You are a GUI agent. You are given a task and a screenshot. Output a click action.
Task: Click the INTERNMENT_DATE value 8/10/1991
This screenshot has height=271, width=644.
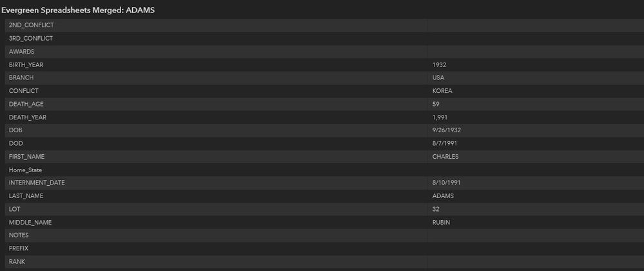click(x=447, y=183)
